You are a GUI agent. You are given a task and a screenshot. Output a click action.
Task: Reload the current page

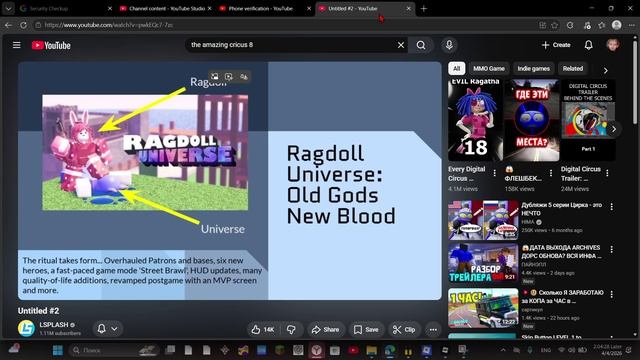tap(23, 25)
